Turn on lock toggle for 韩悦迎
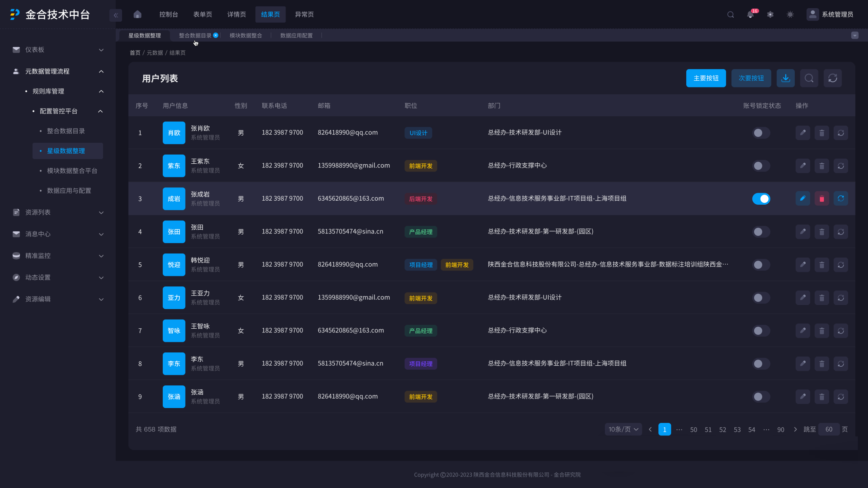Viewport: 868px width, 488px height. click(761, 265)
